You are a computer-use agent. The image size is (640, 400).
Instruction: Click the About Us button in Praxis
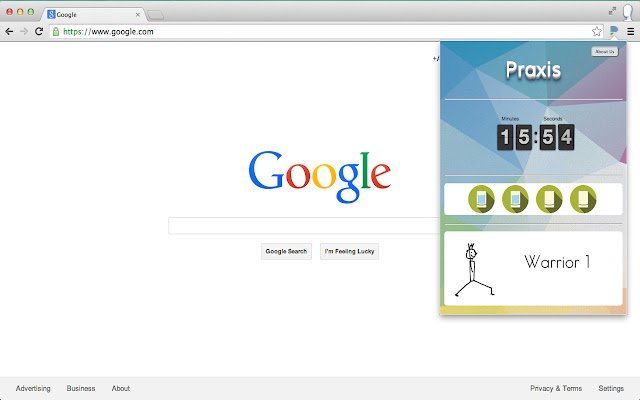[x=604, y=51]
